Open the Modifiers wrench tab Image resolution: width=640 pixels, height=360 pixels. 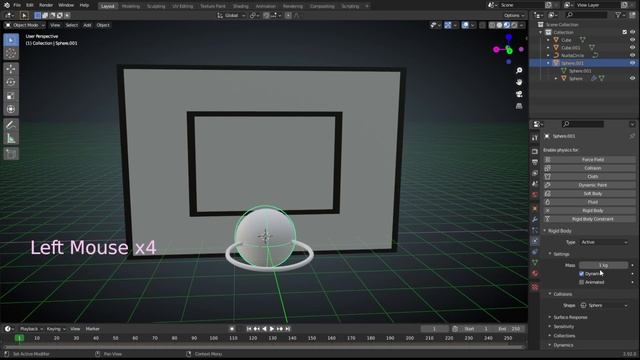pos(535,220)
